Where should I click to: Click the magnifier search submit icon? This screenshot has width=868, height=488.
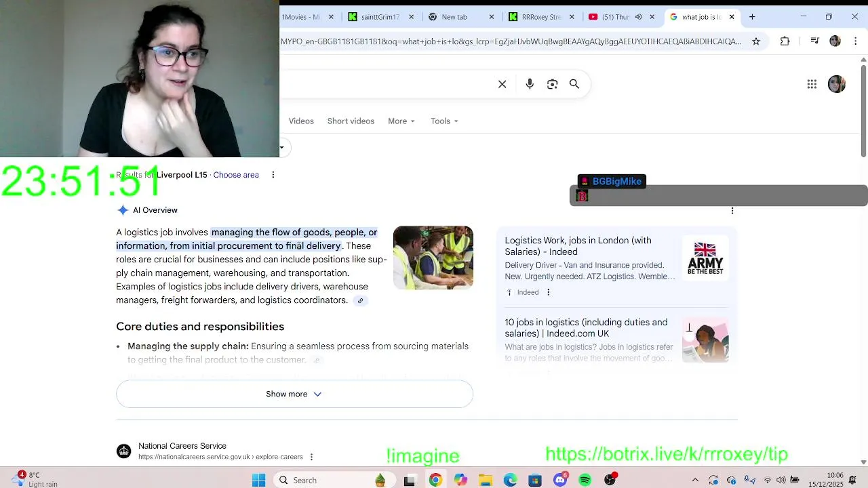pos(574,84)
